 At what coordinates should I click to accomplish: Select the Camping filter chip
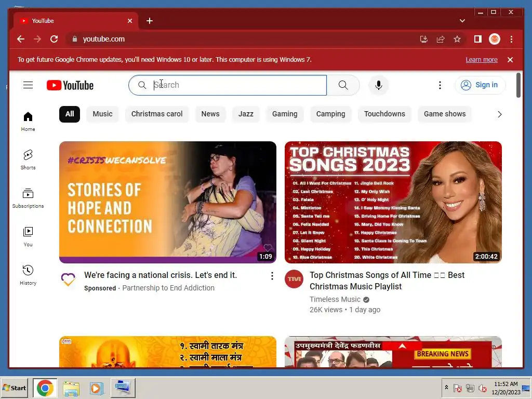pos(330,114)
